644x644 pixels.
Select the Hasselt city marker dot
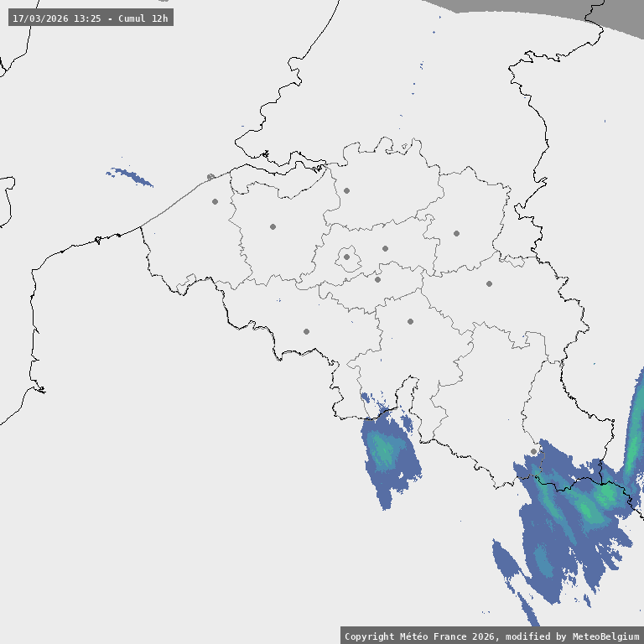[x=456, y=233]
